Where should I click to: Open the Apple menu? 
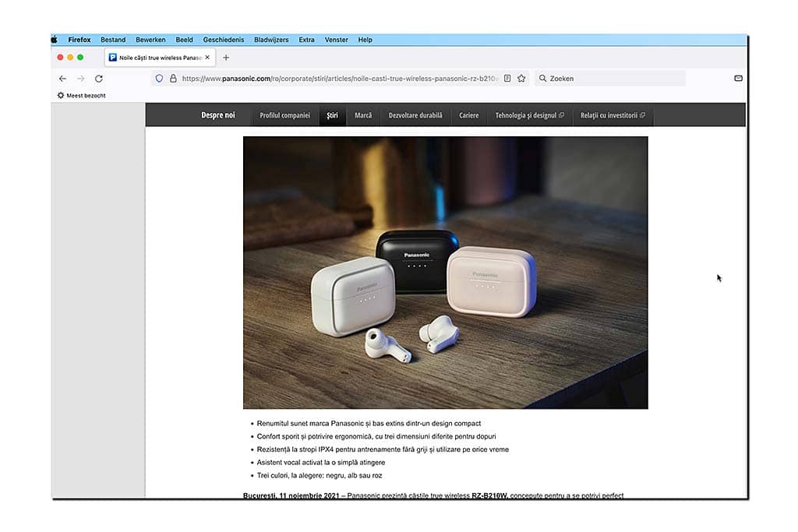[x=55, y=40]
